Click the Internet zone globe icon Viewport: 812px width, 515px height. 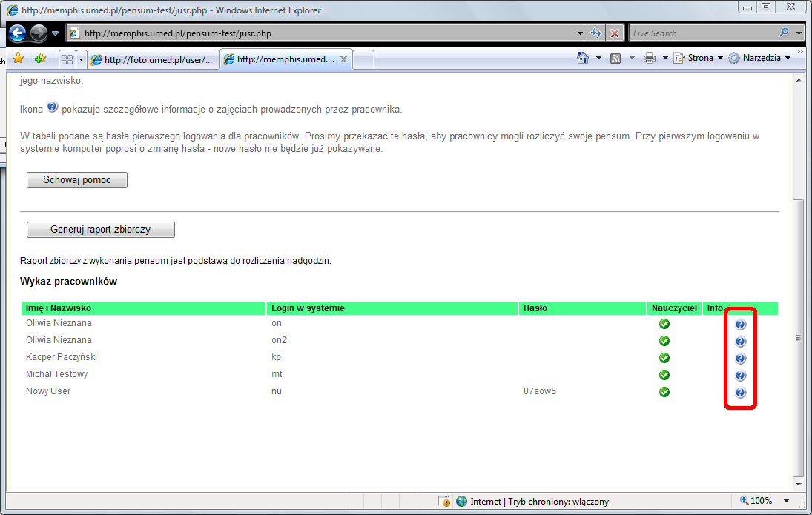461,501
